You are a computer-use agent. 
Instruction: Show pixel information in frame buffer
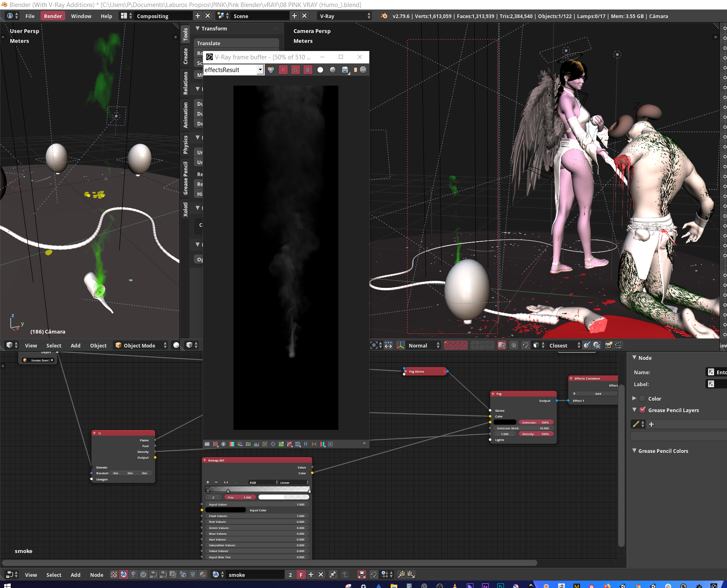pos(224,444)
